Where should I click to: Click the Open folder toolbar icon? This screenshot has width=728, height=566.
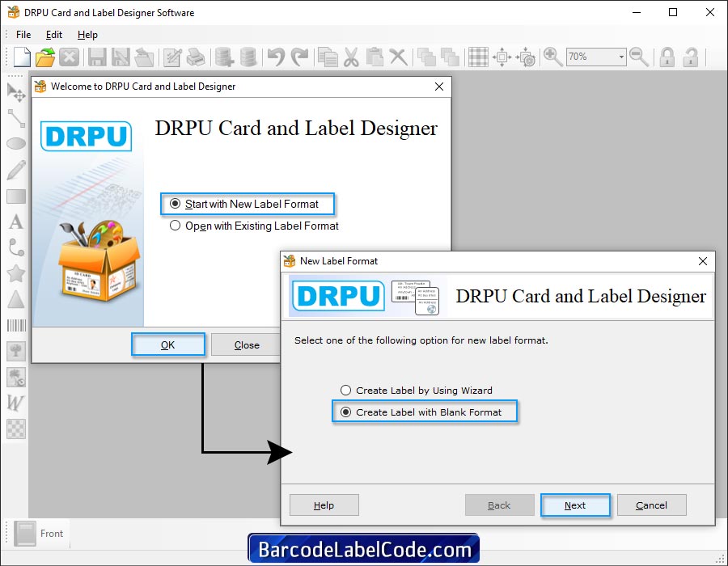[x=45, y=57]
